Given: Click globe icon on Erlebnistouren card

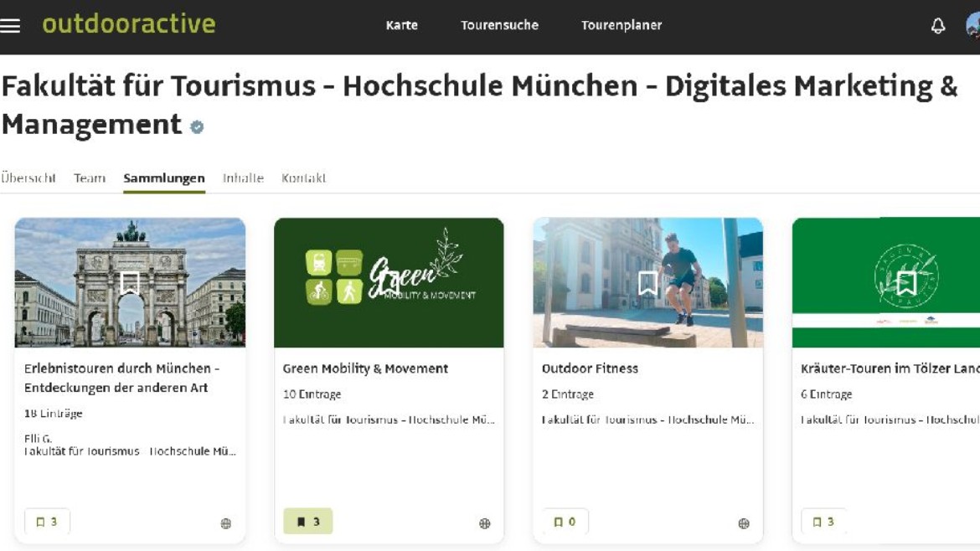Looking at the screenshot, I should click(225, 523).
